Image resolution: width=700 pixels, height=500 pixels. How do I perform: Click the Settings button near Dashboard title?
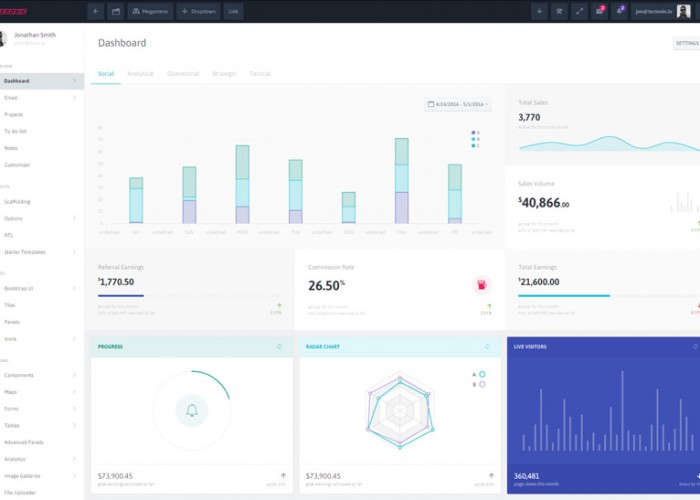[687, 43]
